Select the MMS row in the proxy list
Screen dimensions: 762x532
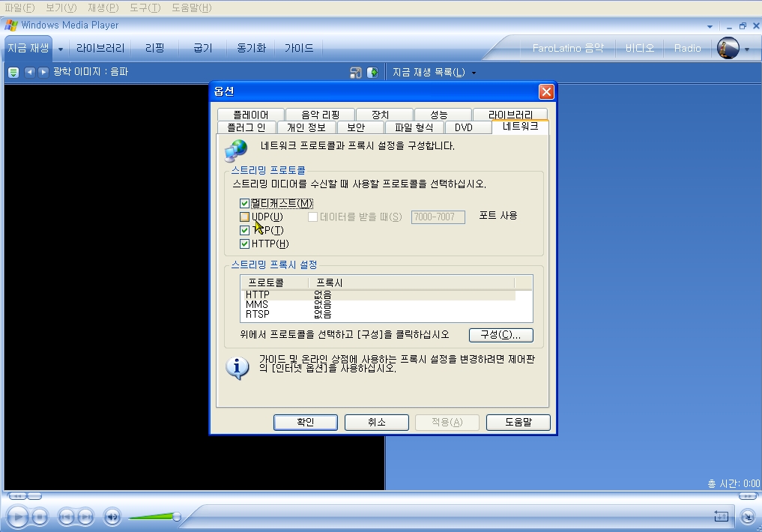click(x=378, y=305)
